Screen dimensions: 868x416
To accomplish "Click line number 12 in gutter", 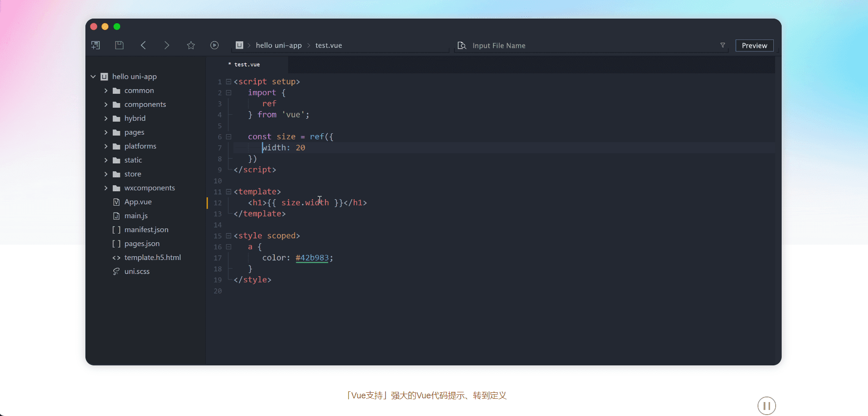I will [x=218, y=203].
